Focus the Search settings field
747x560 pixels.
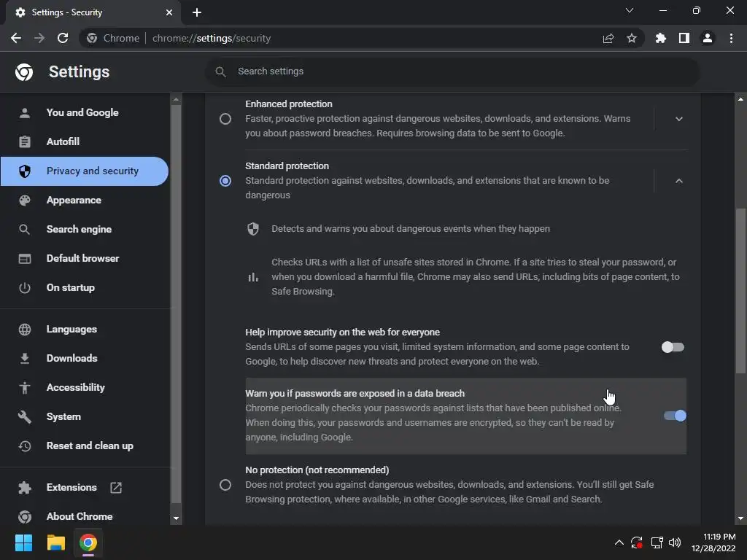pyautogui.click(x=452, y=71)
